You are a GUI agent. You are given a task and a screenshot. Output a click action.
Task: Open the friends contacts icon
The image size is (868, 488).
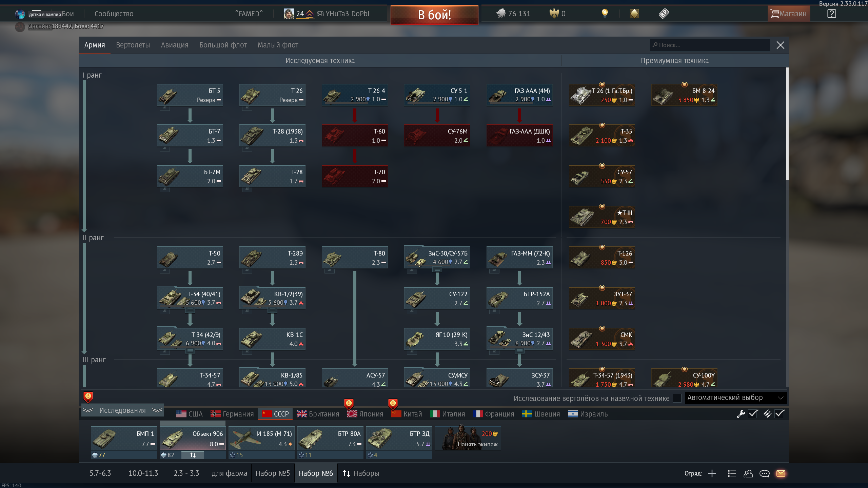coord(748,473)
